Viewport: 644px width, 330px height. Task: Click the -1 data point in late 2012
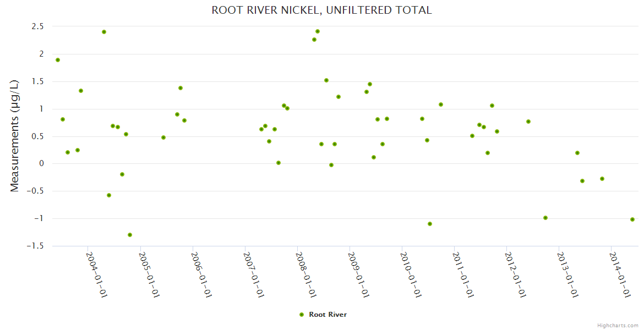point(545,218)
